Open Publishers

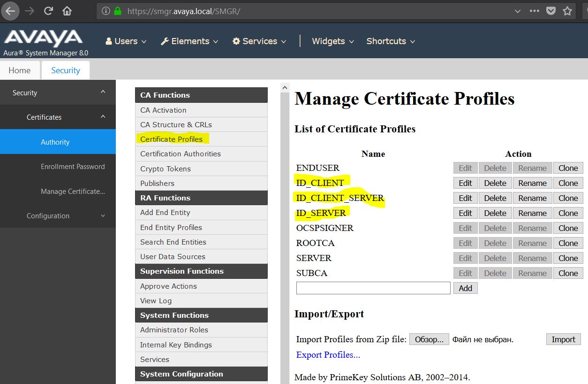(x=201, y=183)
